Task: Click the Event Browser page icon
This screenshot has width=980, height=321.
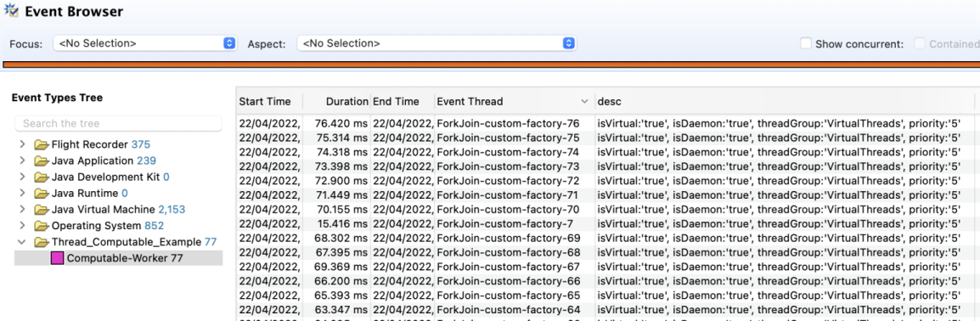Action: tap(11, 11)
